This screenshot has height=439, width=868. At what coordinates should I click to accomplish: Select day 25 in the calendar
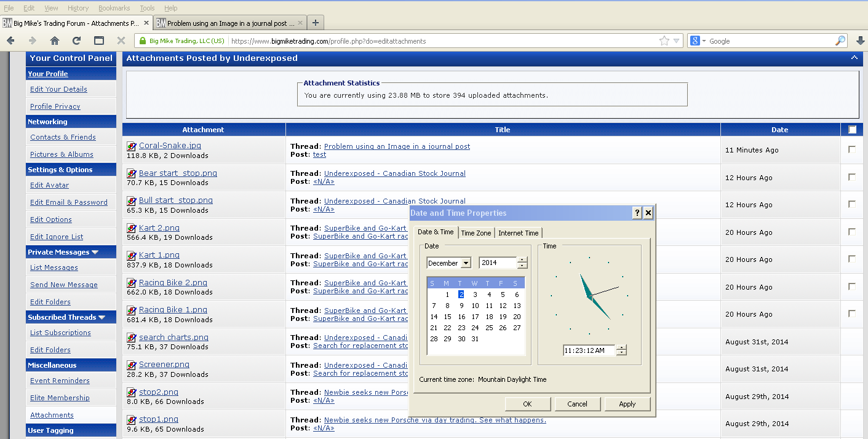(x=489, y=328)
